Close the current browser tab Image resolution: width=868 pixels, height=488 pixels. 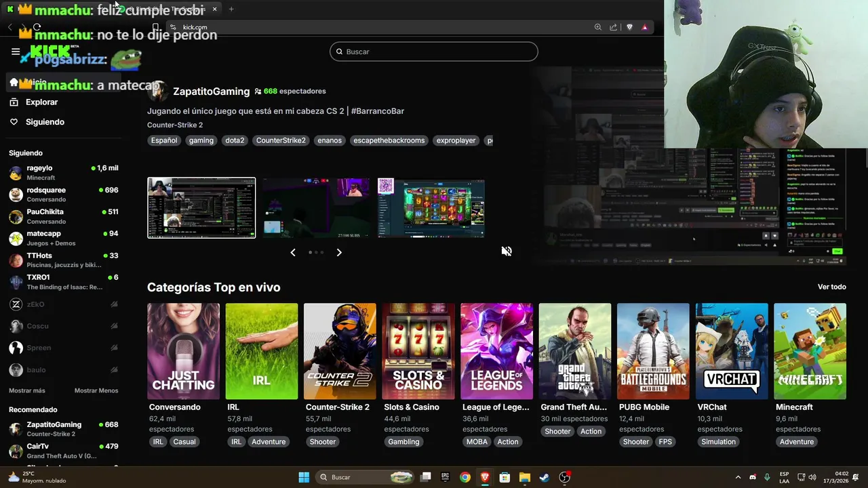point(215,9)
